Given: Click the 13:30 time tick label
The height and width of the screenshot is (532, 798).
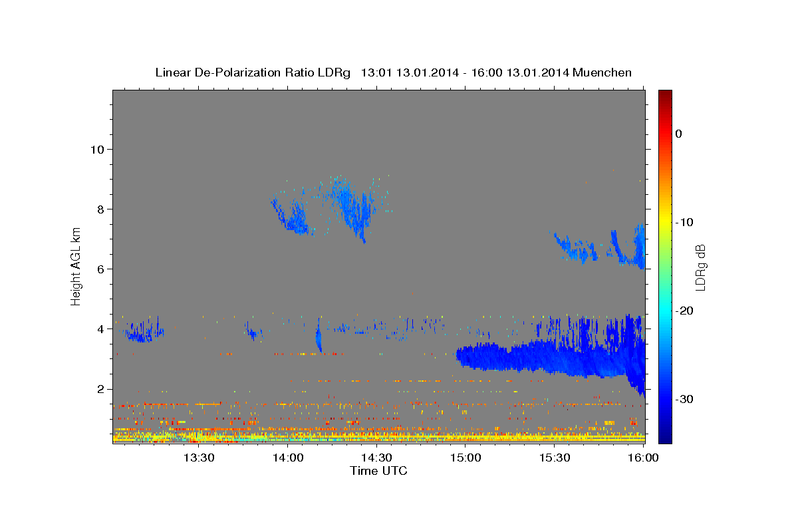Looking at the screenshot, I should (198, 458).
